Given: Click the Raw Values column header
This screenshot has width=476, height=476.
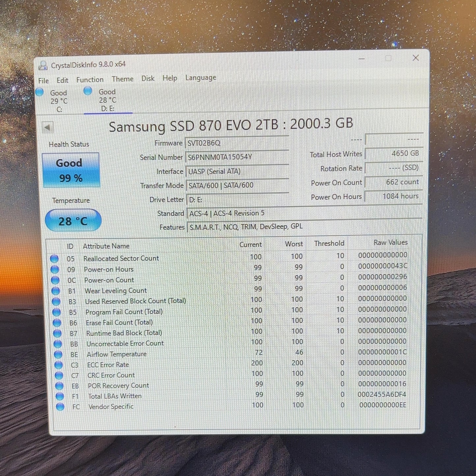Looking at the screenshot, I should pyautogui.click(x=391, y=242).
